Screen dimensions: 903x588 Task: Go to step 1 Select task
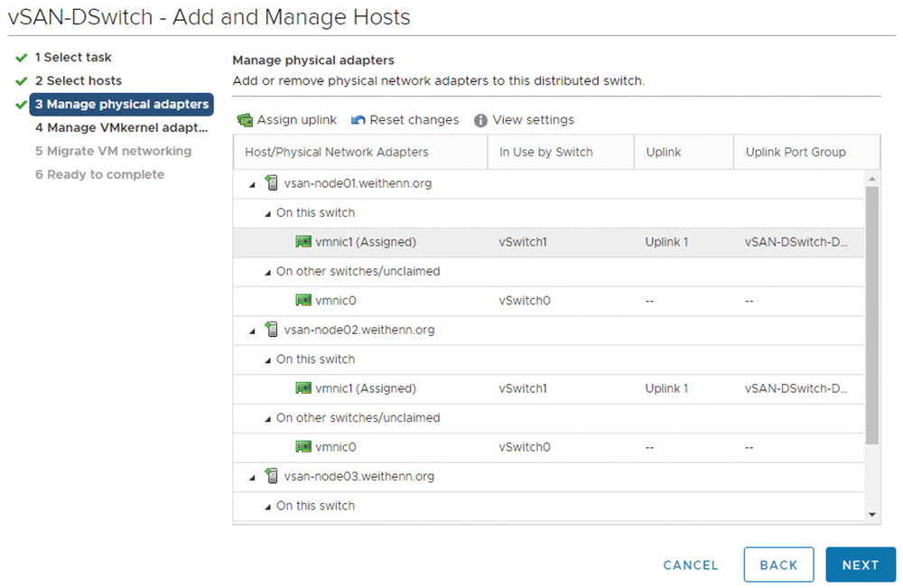click(73, 57)
